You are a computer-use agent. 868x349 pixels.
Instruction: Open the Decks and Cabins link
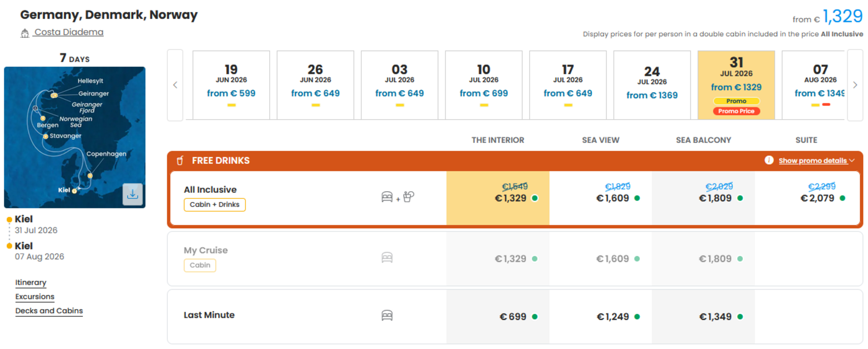pyautogui.click(x=49, y=311)
